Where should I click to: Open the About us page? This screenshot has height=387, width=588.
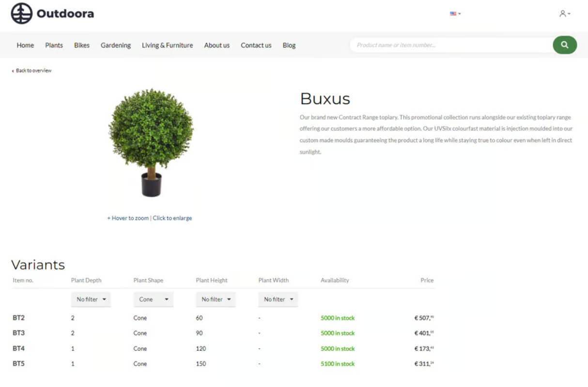click(217, 45)
